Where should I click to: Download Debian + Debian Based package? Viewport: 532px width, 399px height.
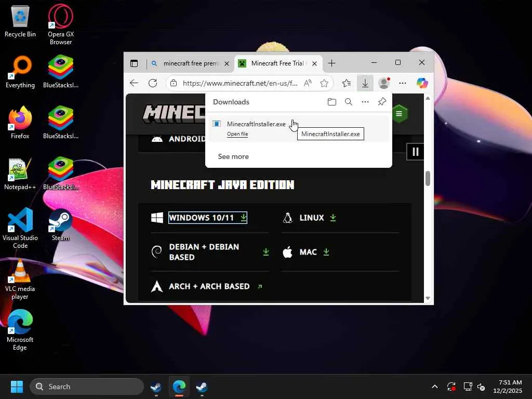[219, 252]
